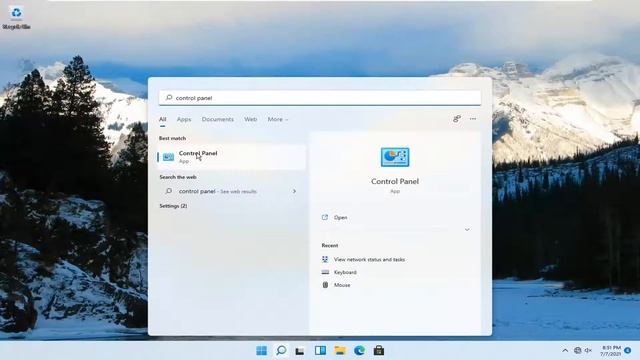Click the search box containing control panel
Screen dimensions: 640x360
point(320,98)
